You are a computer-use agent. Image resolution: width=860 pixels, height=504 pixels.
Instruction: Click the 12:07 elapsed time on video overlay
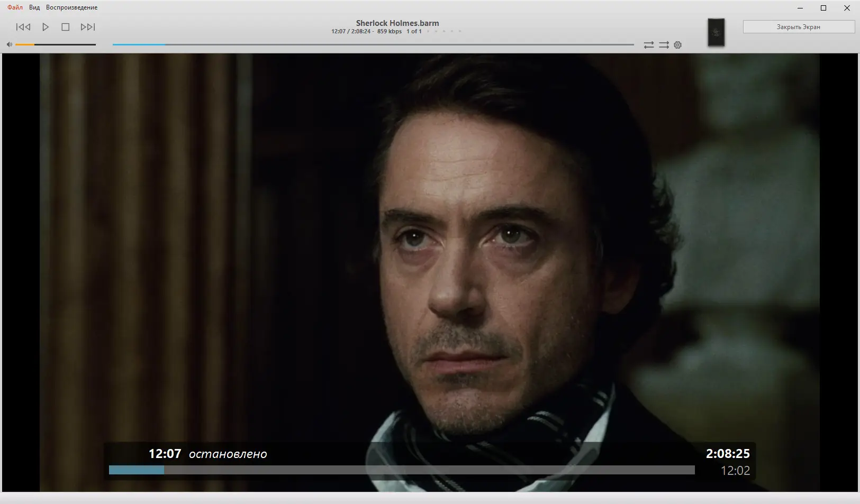165,454
